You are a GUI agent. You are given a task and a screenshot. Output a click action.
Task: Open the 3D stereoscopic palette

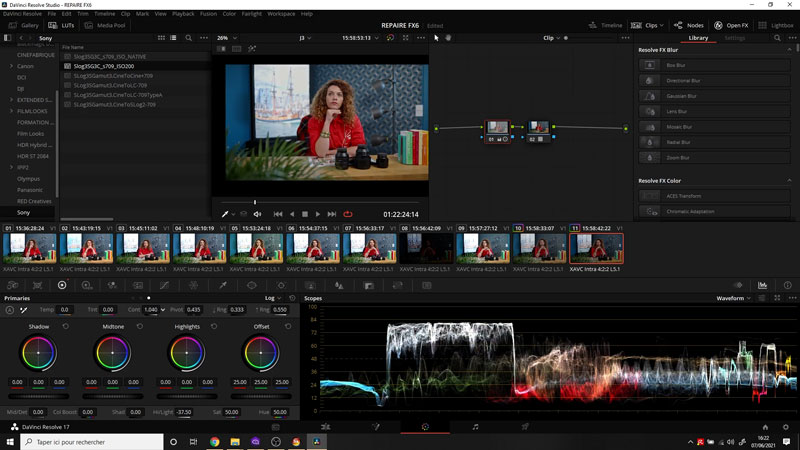click(x=427, y=286)
